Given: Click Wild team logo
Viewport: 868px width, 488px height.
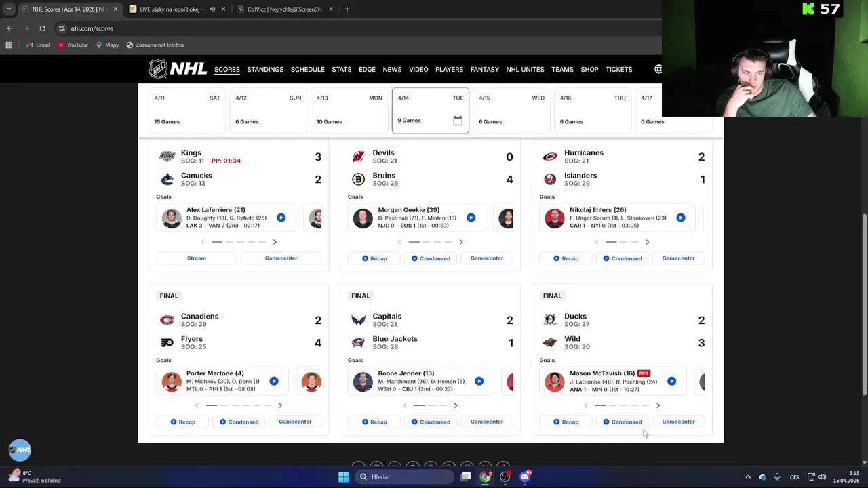Looking at the screenshot, I should [550, 342].
